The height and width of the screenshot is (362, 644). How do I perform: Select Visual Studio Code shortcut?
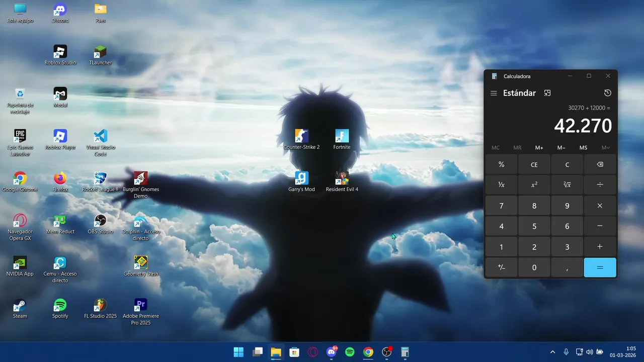point(101,143)
